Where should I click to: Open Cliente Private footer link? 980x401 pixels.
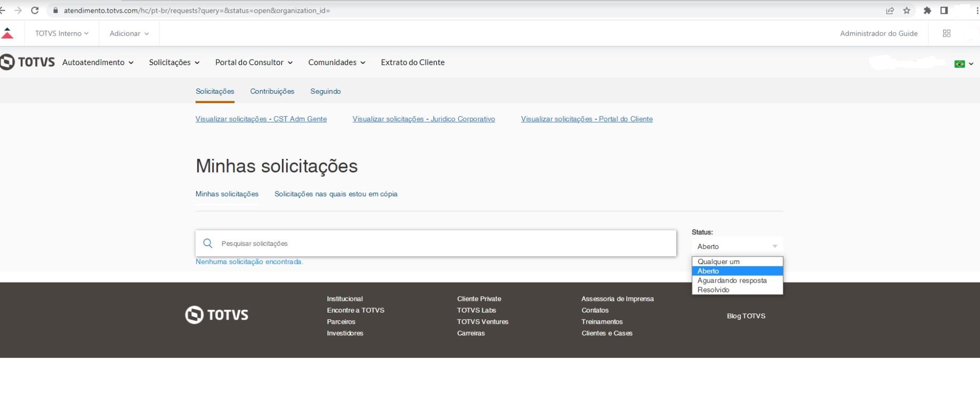(479, 299)
